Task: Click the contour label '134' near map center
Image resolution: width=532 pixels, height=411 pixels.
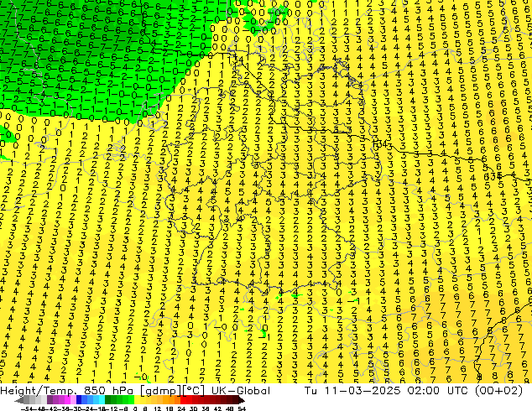Action: point(379,143)
